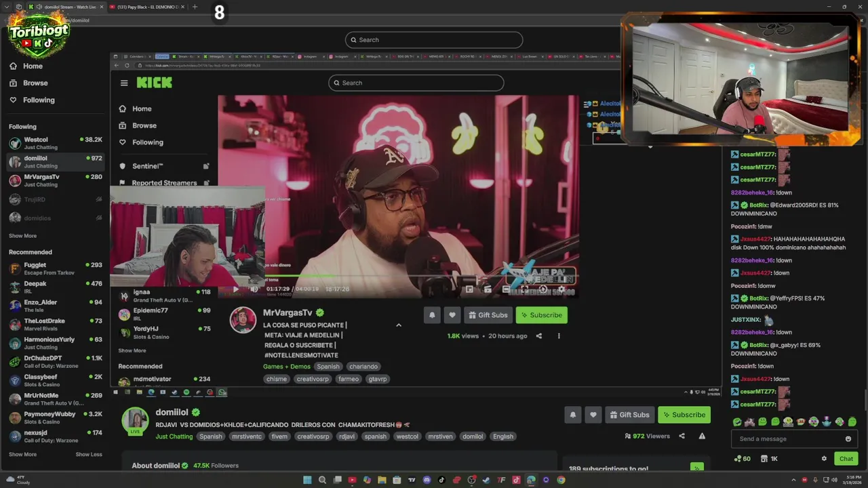Expand Show More under the Recommended list
This screenshot has height=488, width=868.
click(22, 454)
